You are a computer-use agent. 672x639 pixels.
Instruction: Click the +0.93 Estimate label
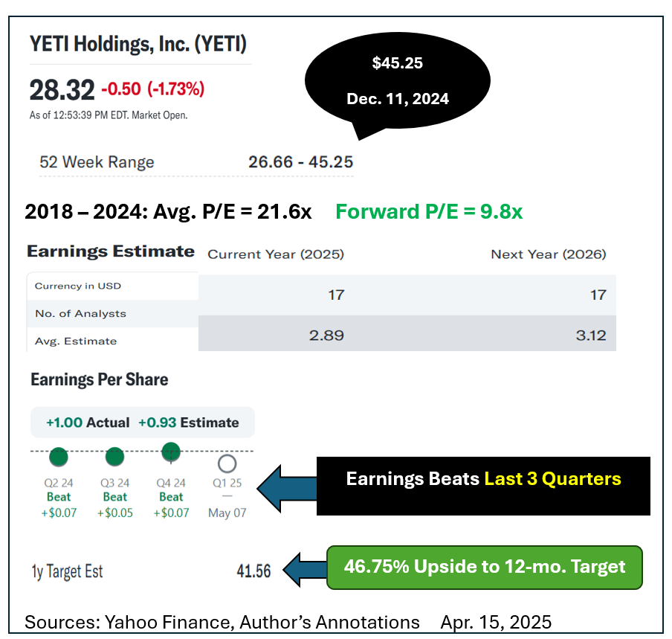click(189, 423)
